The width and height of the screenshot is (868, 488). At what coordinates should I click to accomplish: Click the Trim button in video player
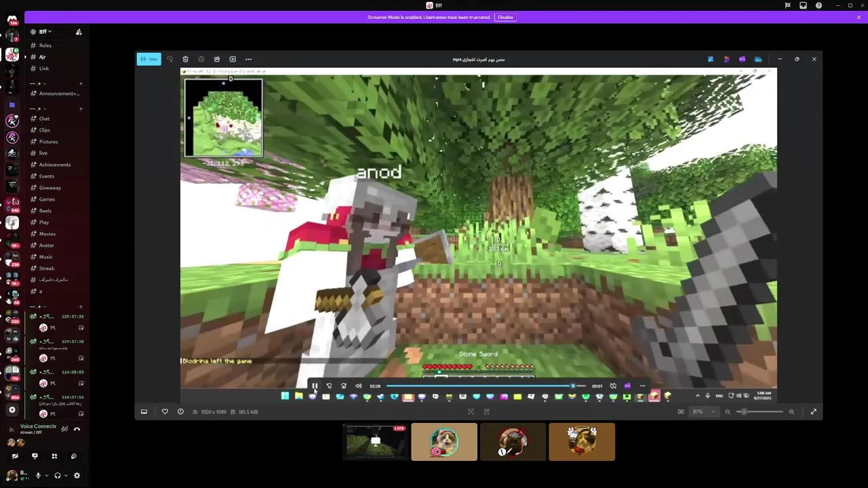point(149,59)
